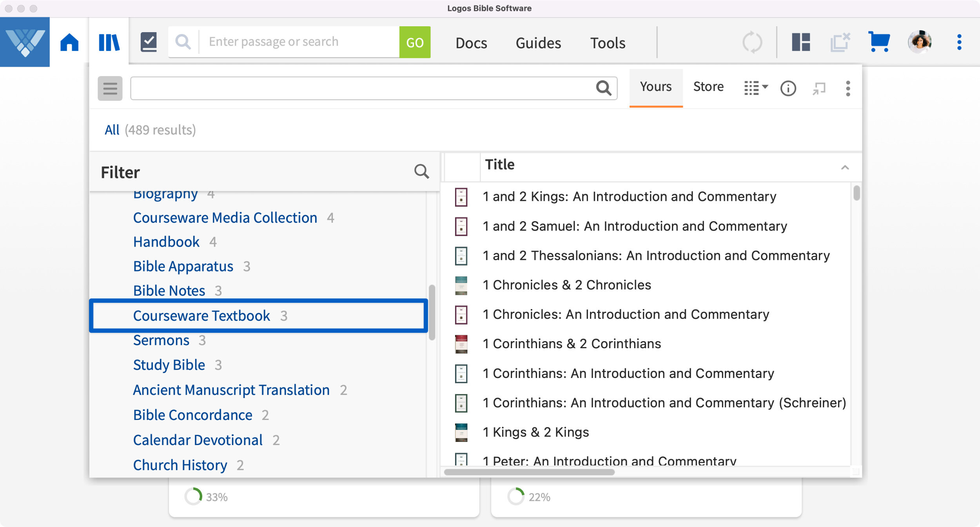Image resolution: width=980 pixels, height=527 pixels.
Task: Open the Logos home page icon
Action: 69,42
